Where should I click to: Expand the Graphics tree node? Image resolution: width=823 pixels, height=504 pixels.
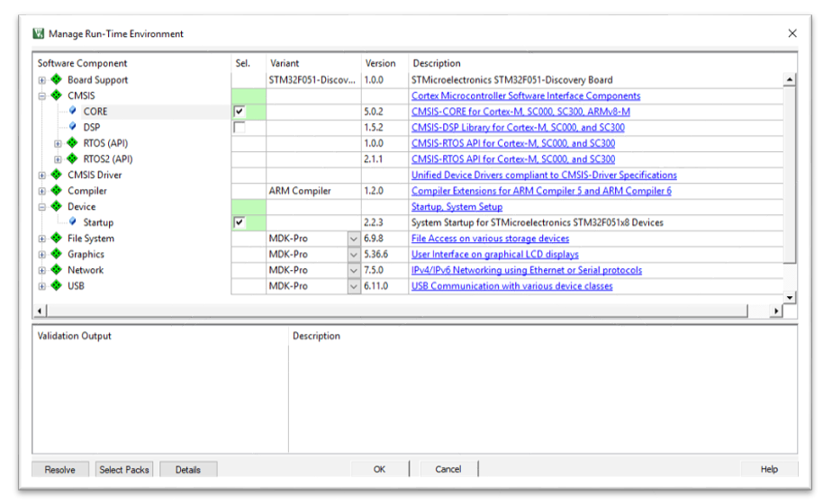pos(42,255)
